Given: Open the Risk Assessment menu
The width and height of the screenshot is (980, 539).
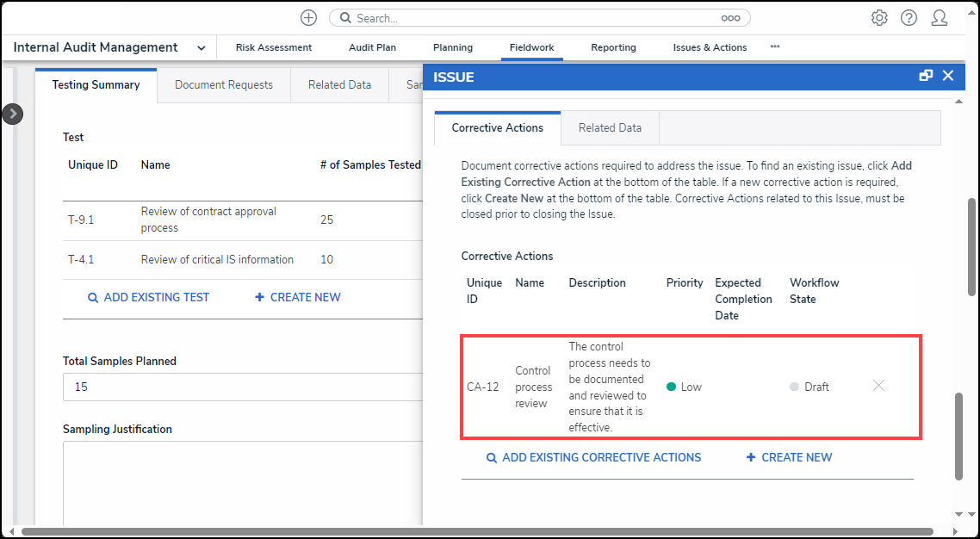Looking at the screenshot, I should click(274, 48).
